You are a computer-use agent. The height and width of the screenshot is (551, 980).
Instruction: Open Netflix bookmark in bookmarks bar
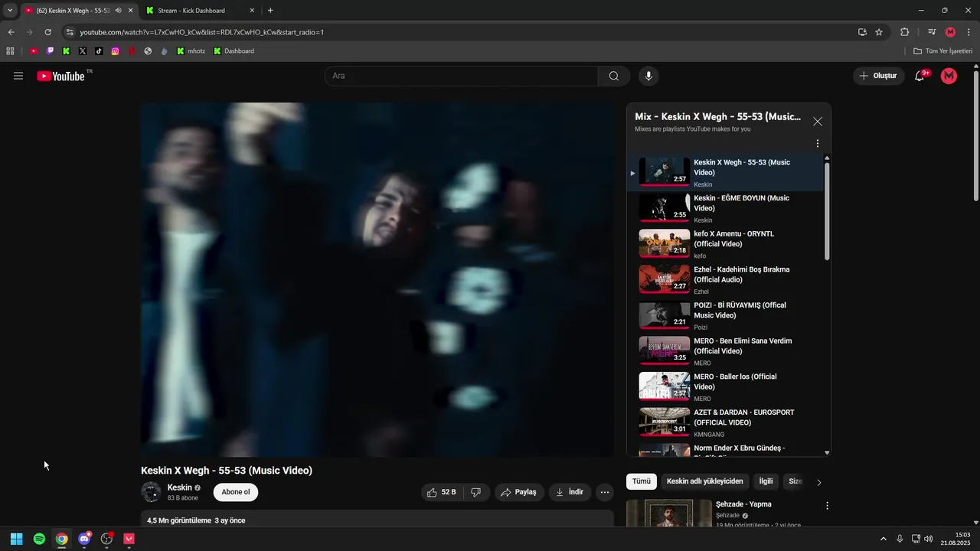click(132, 51)
